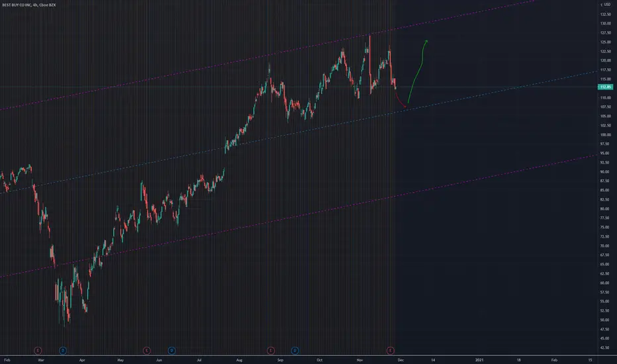This screenshot has height=364, width=617.
Task: Click the 85.00 price axis label
Action: click(x=604, y=190)
